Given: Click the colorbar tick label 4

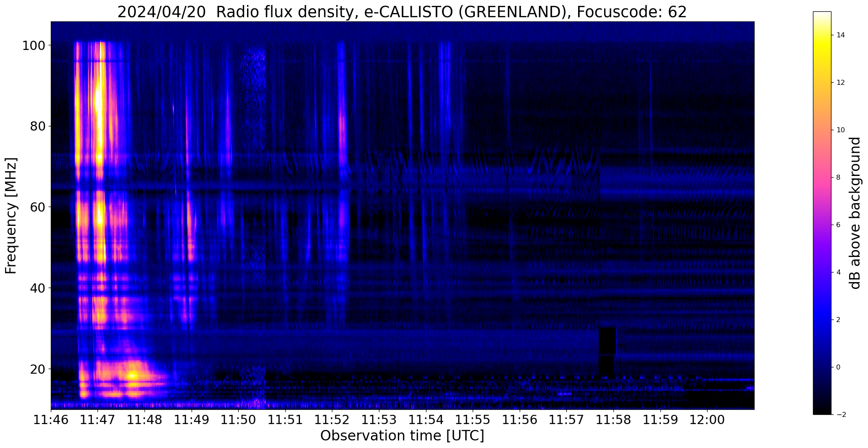Looking at the screenshot, I should click(839, 272).
